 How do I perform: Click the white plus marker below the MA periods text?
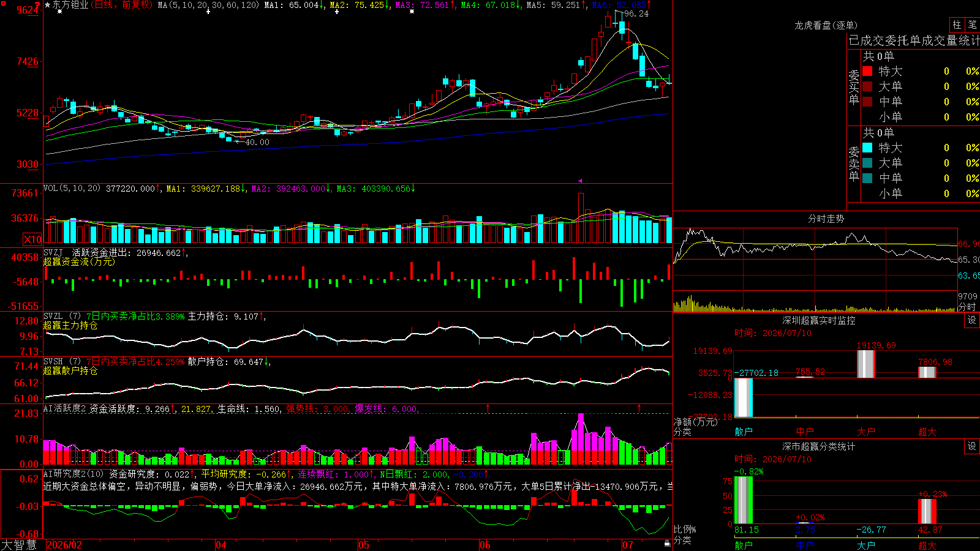pyautogui.click(x=208, y=12)
